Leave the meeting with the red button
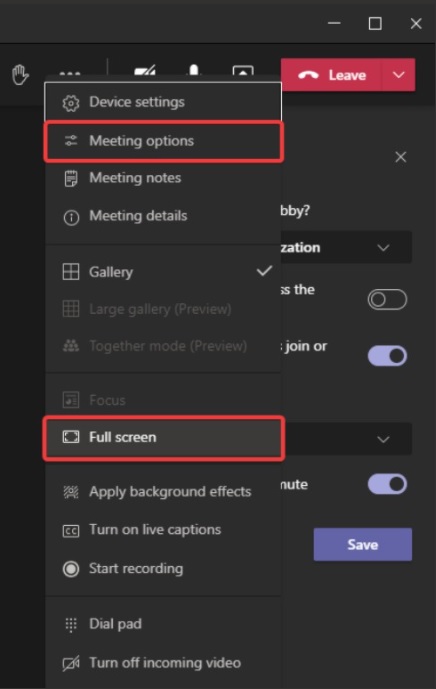The image size is (436, 689). pos(331,75)
